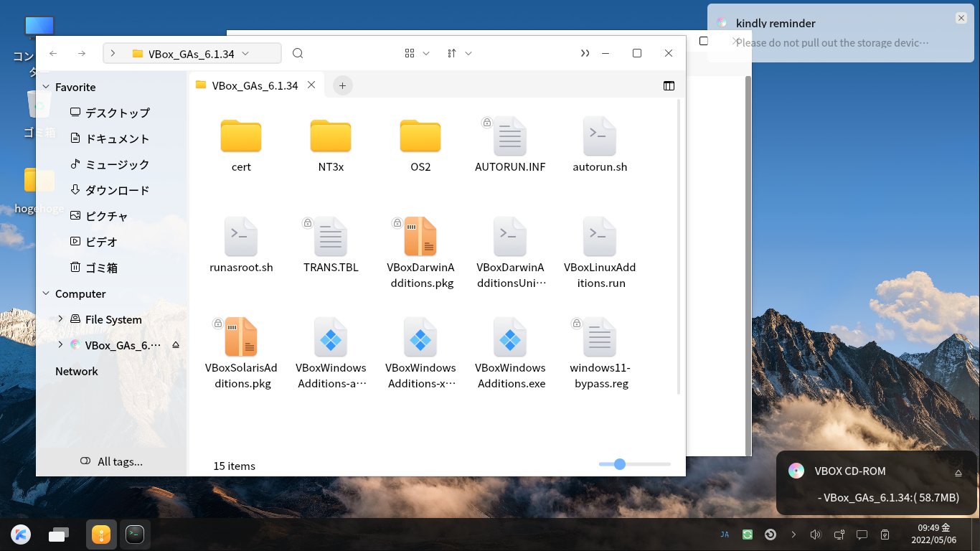Expand the File System tree node

tap(60, 319)
